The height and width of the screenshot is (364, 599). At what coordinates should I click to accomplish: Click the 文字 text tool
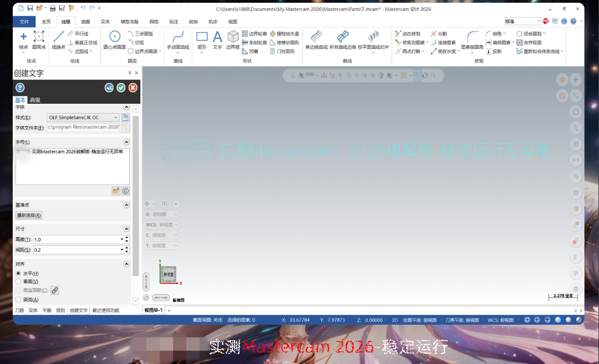coord(217,41)
